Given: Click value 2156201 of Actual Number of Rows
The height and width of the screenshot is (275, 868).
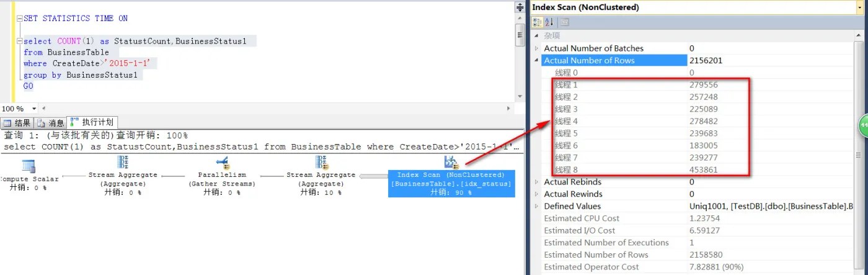Looking at the screenshot, I should click(x=706, y=60).
